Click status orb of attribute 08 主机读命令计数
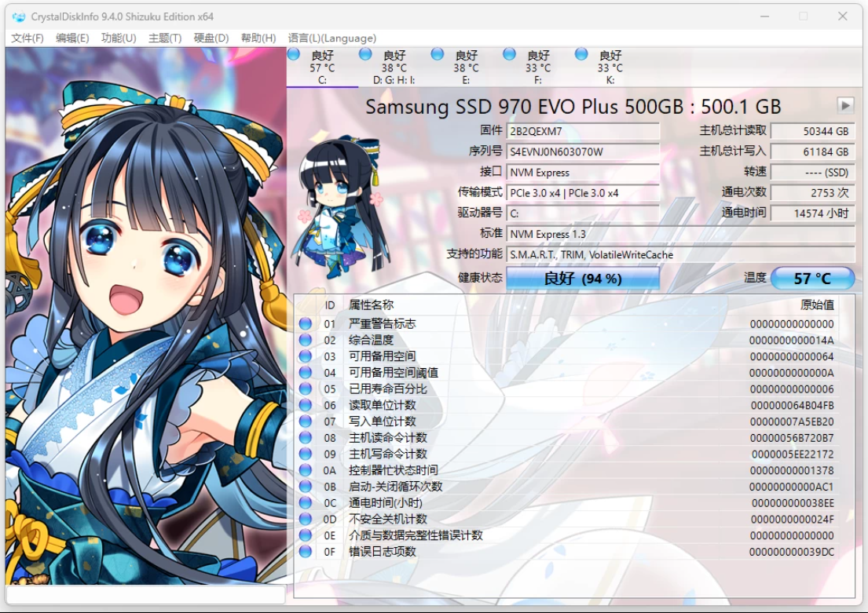 coord(305,438)
